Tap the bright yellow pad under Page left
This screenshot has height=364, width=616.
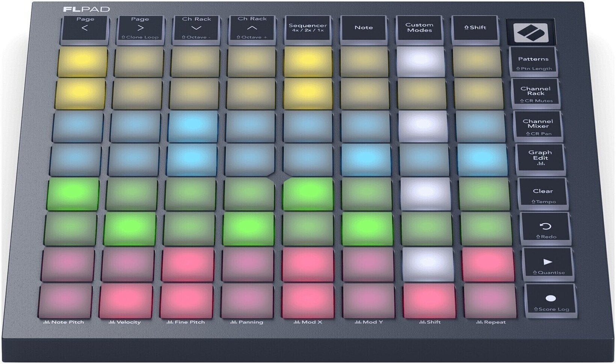click(x=83, y=61)
